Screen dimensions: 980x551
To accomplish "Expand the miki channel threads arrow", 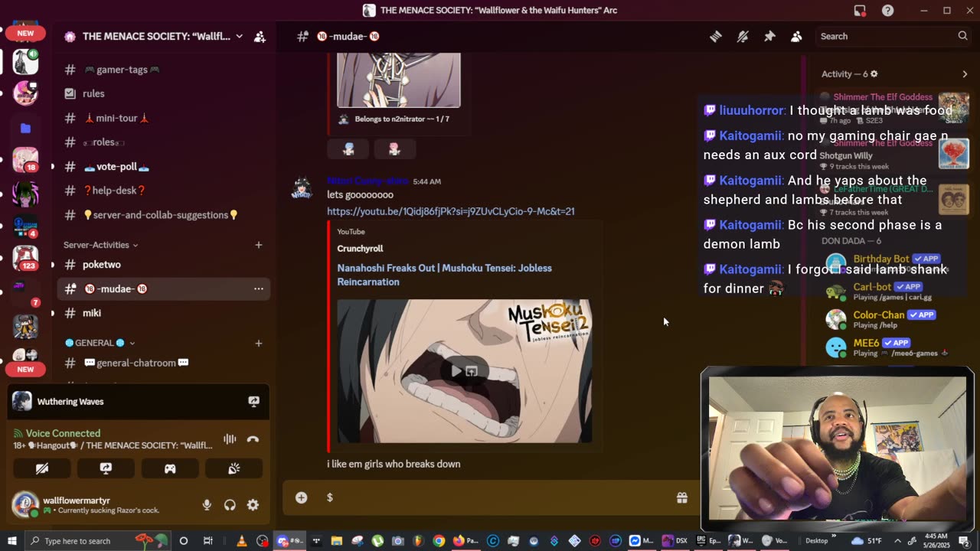I will [x=52, y=313].
